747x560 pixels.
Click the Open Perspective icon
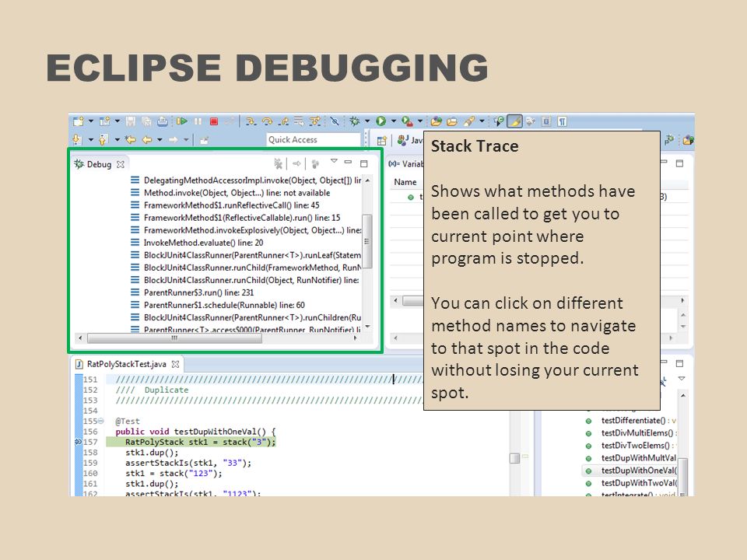pyautogui.click(x=381, y=141)
